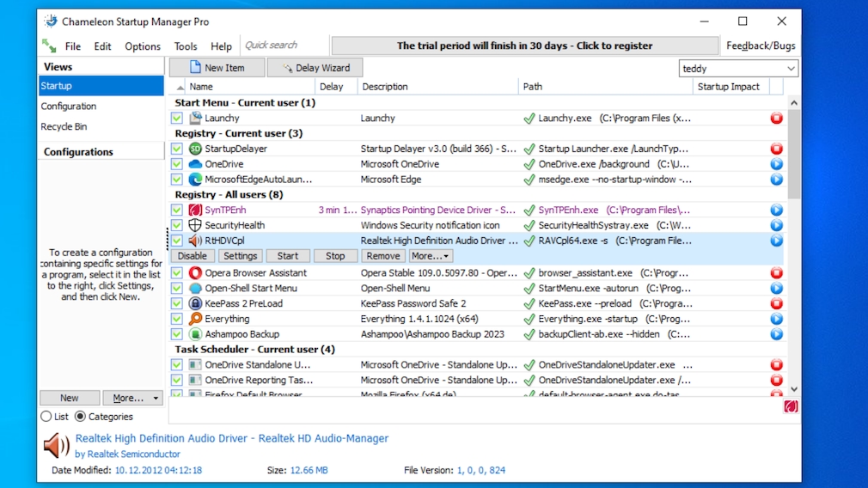This screenshot has width=868, height=488.
Task: Uncheck the Launchy startup checkbox
Action: [x=176, y=118]
